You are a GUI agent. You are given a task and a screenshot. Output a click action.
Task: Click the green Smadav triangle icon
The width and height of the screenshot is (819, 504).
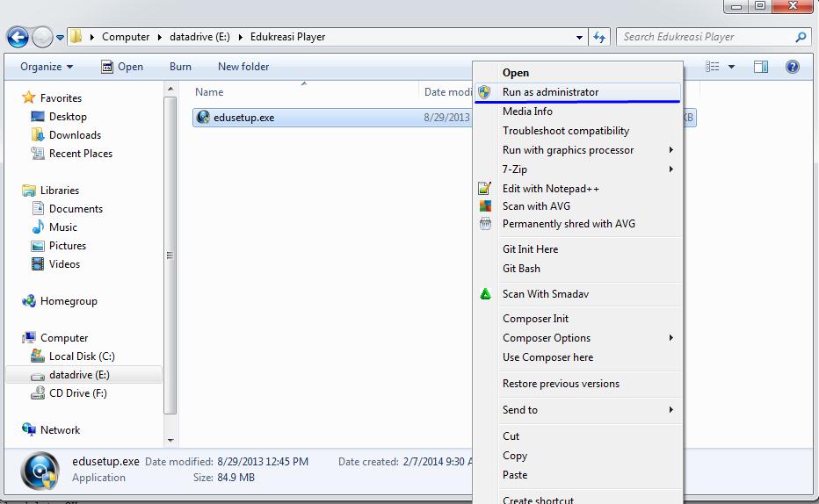click(485, 294)
